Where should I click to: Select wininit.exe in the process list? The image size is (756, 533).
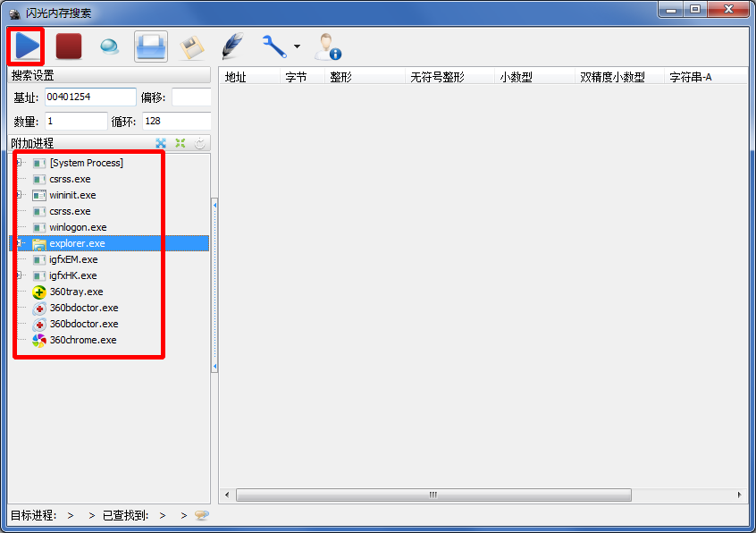[x=72, y=195]
